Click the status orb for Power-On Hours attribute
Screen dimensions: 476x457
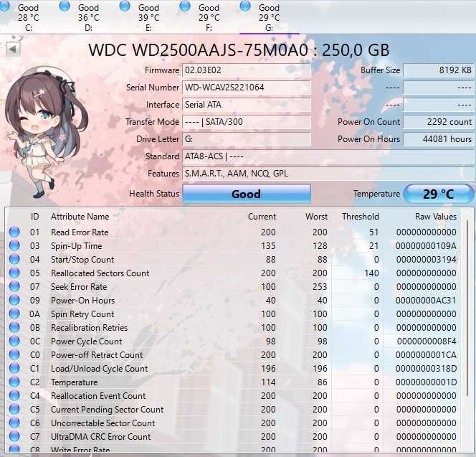[x=14, y=300]
